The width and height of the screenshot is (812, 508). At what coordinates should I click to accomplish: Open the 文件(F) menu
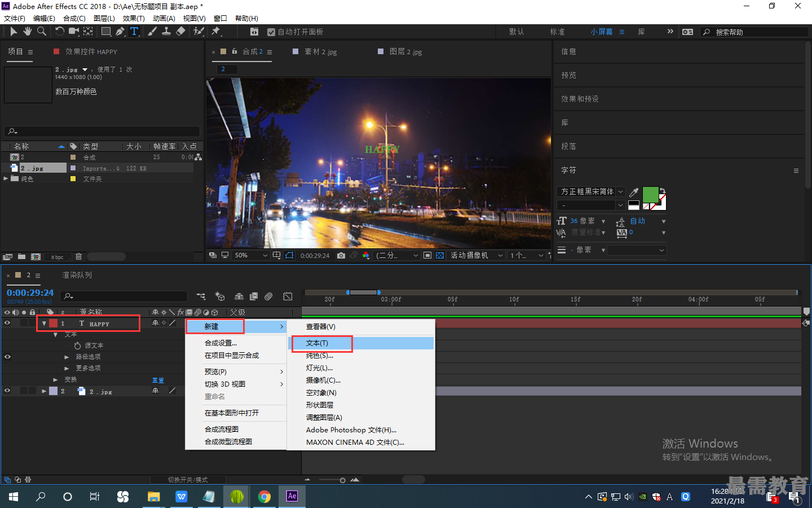pos(14,18)
